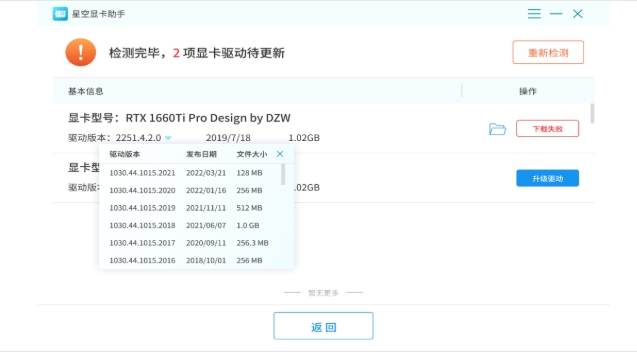Select driver version 1030.44.1015.2021

pyautogui.click(x=142, y=173)
